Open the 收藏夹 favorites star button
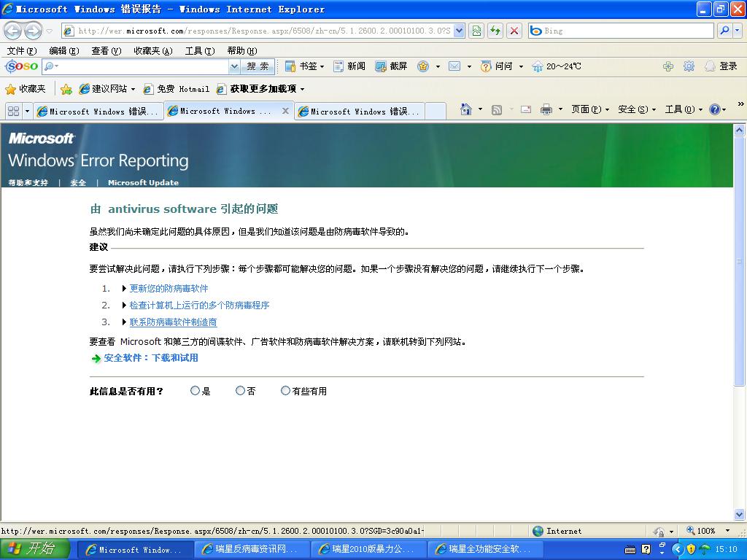 [x=26, y=89]
